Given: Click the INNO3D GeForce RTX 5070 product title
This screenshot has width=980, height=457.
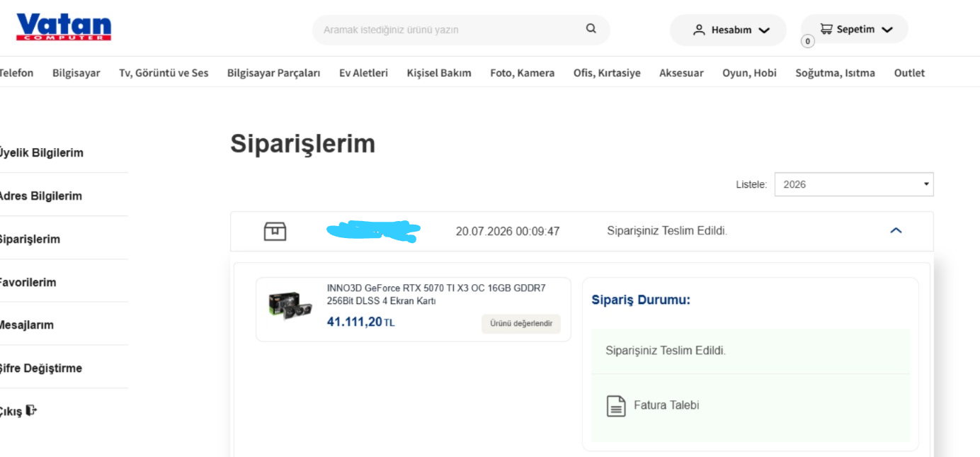Looking at the screenshot, I should [436, 294].
